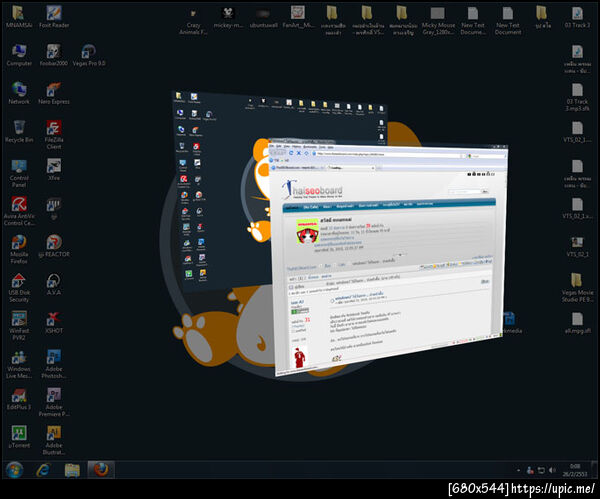Launch the REACTOR shortcut
The width and height of the screenshot is (600, 499).
[54, 247]
